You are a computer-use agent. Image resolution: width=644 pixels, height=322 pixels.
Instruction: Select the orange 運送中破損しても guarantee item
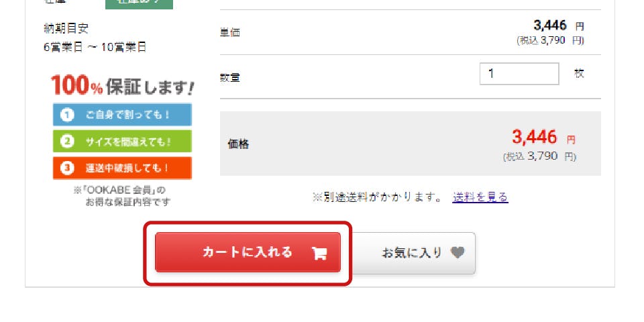(x=122, y=168)
